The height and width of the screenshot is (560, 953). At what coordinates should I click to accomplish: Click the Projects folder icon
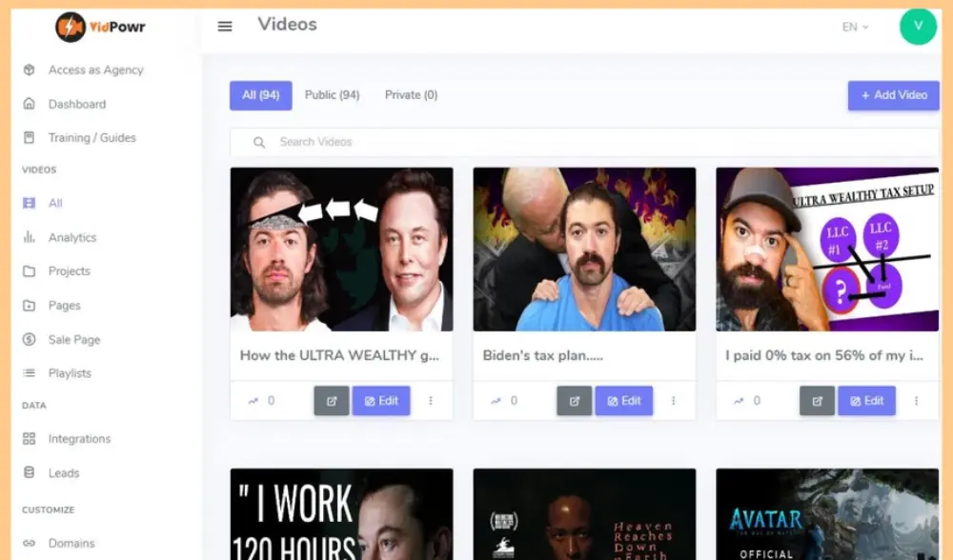[x=30, y=270]
